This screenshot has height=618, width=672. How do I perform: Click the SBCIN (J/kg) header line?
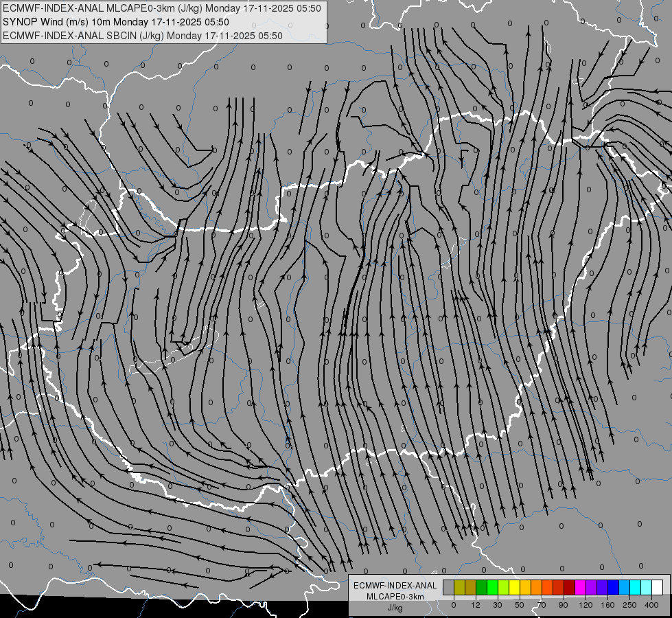coord(143,36)
